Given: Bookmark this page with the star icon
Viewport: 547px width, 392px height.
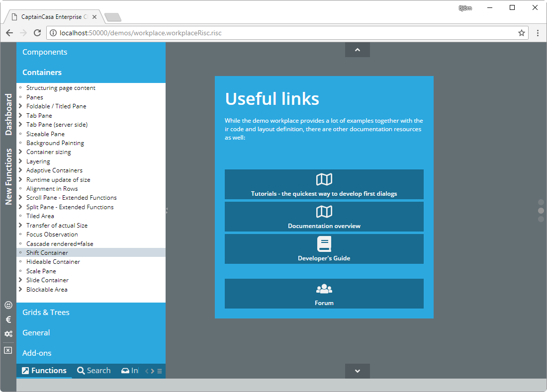Looking at the screenshot, I should (522, 33).
